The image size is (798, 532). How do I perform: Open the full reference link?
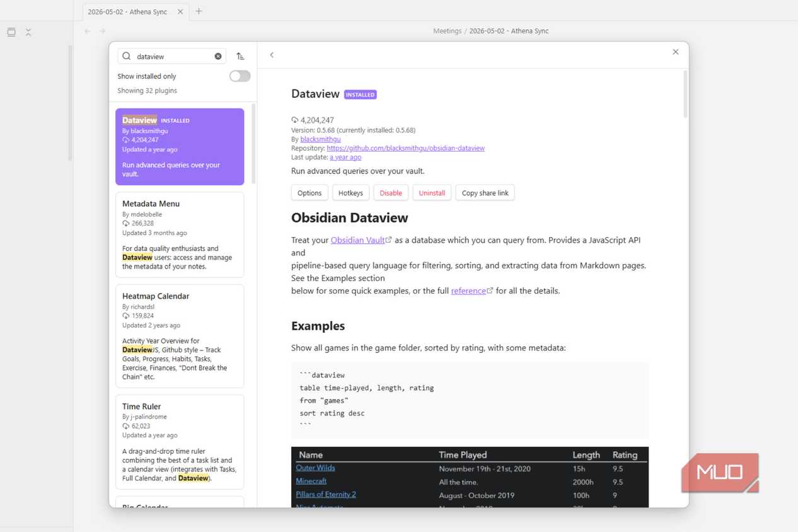point(472,291)
